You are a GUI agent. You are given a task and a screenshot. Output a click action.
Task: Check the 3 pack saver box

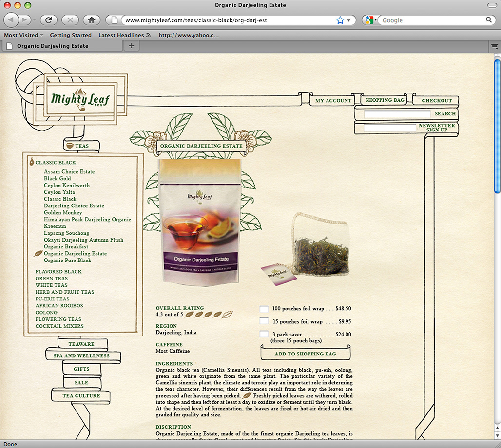264,334
